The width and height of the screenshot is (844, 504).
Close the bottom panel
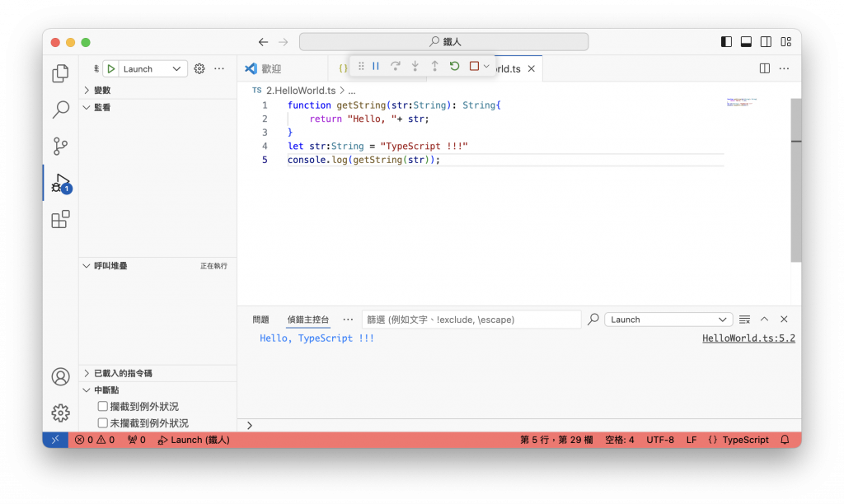(785, 320)
